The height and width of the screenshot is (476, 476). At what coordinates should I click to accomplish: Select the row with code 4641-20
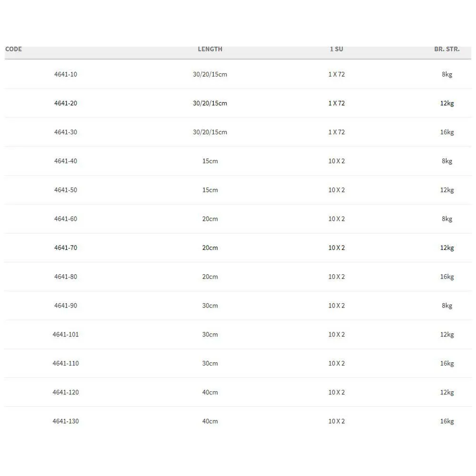point(66,103)
